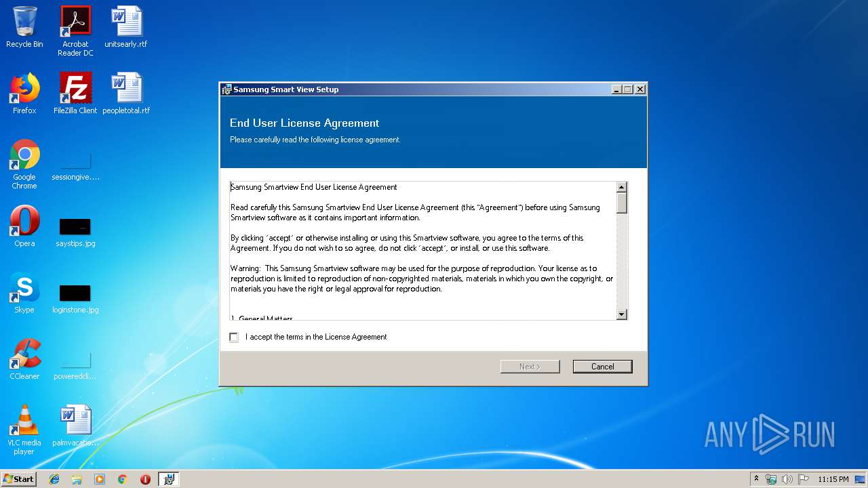868x488 pixels.
Task: Click the Action Center flag icon
Action: click(x=804, y=479)
